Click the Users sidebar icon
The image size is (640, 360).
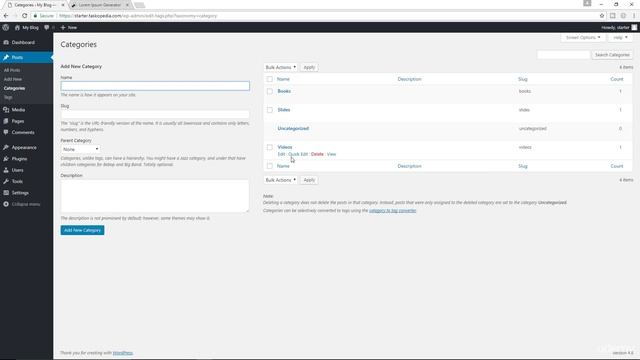coord(6,170)
